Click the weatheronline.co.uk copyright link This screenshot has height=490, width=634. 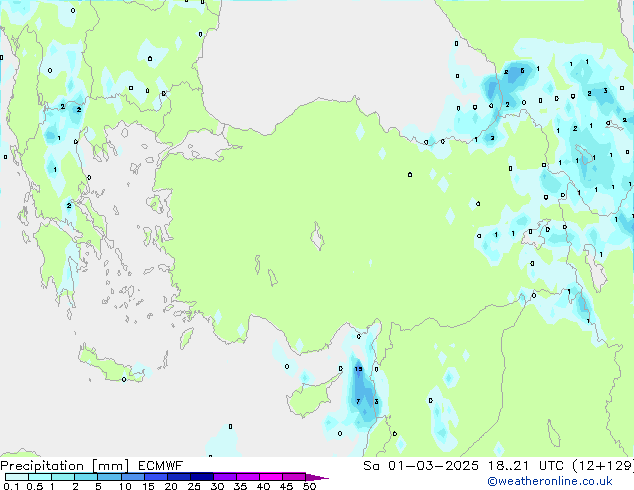pyautogui.click(x=564, y=481)
